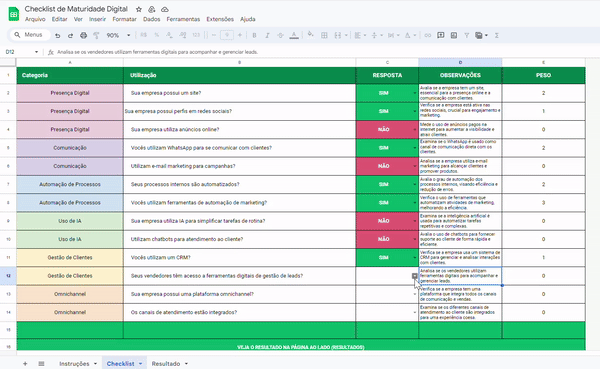Click the font size input box
Image resolution: width=600 pixels, height=369 pixels.
(227, 35)
